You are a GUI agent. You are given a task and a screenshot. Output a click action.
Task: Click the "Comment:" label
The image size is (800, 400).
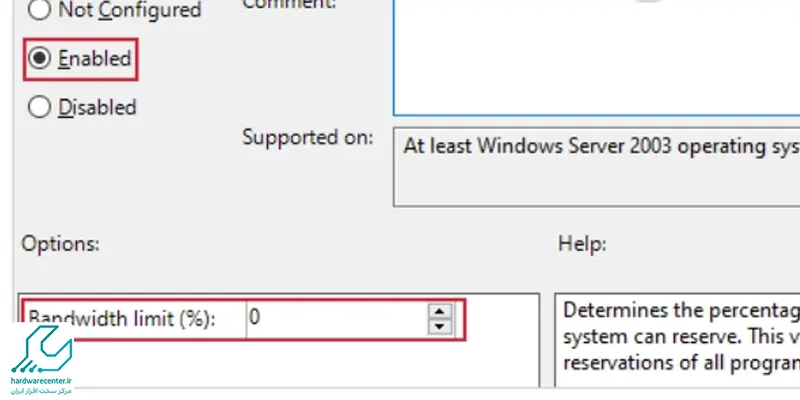point(289,4)
